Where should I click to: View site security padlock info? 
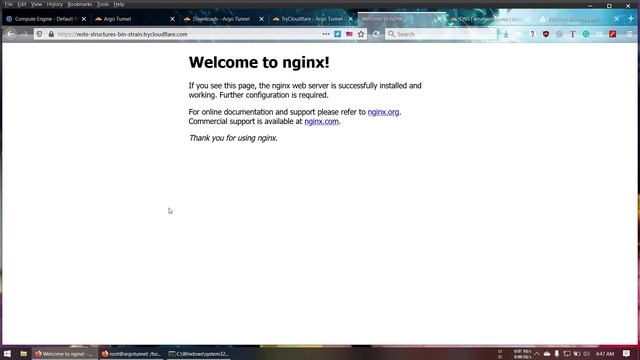[51, 34]
